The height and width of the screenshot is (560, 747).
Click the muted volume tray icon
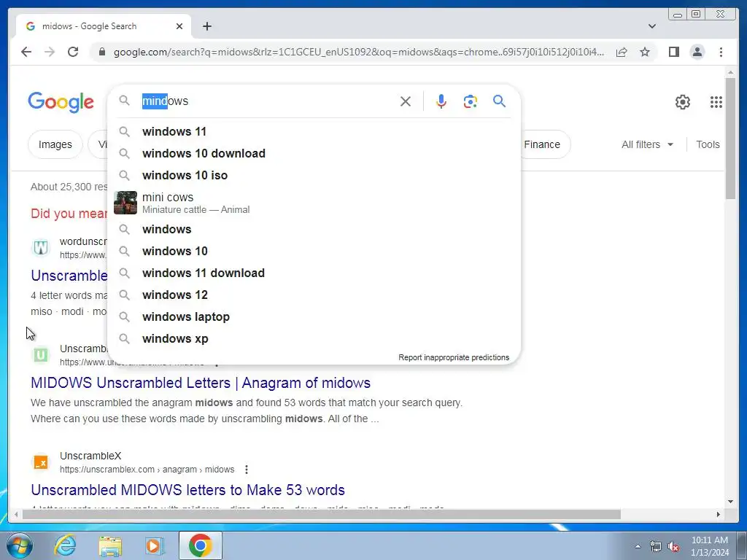pos(673,547)
